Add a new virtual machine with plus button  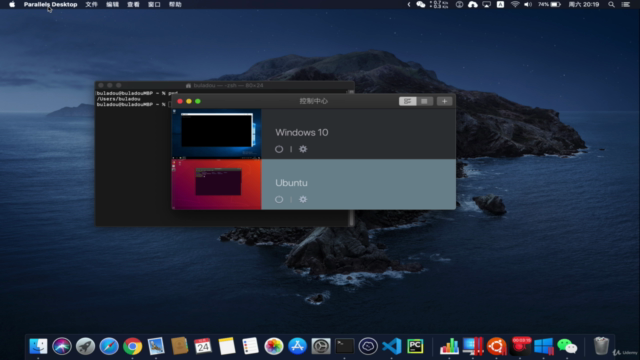pos(444,101)
